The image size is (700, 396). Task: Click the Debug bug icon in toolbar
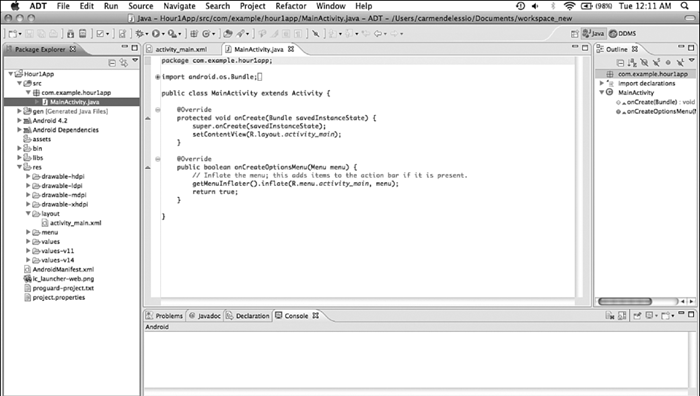[139, 33]
